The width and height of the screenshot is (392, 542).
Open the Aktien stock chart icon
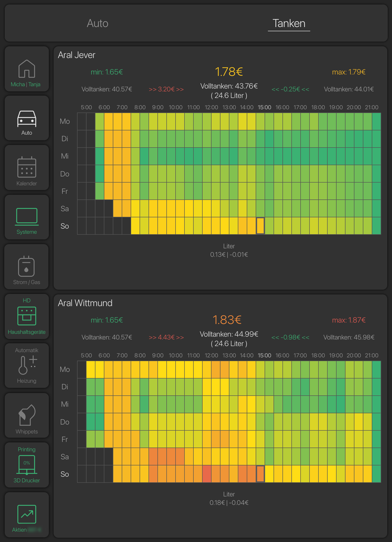pos(27,514)
